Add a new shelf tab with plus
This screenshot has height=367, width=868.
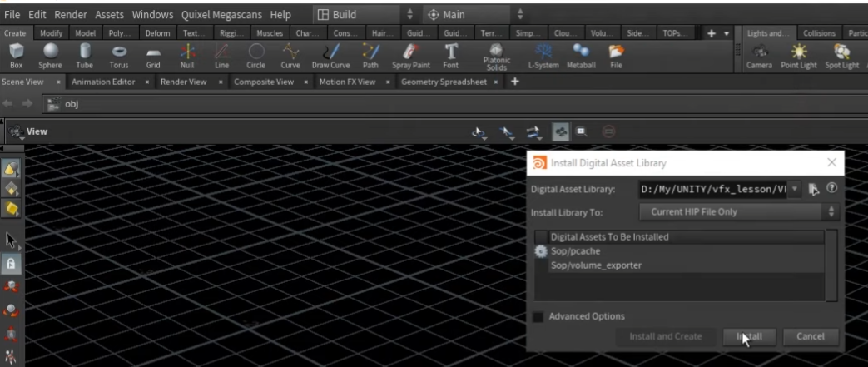[x=712, y=34]
